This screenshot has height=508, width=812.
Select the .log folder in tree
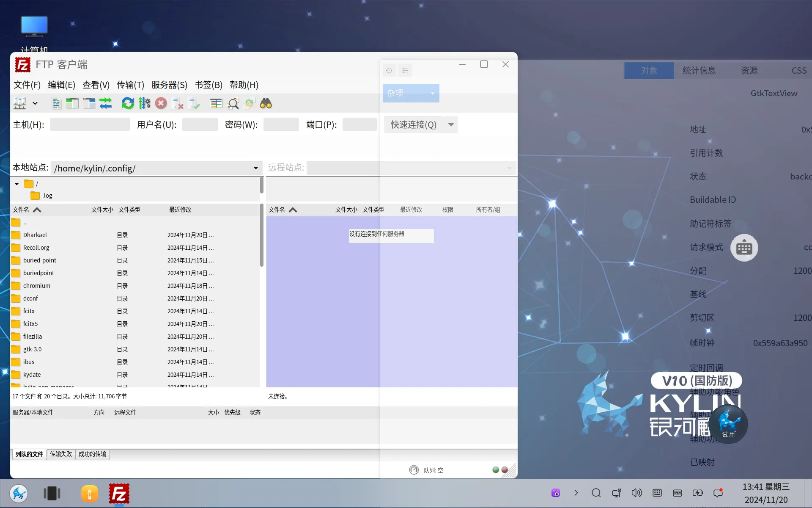pyautogui.click(x=41, y=196)
